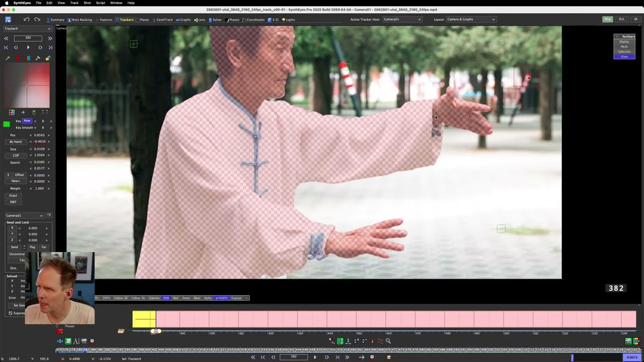This screenshot has height=362, width=644.
Task: Click the right arrow icon in bottom bar
Action: point(362,357)
